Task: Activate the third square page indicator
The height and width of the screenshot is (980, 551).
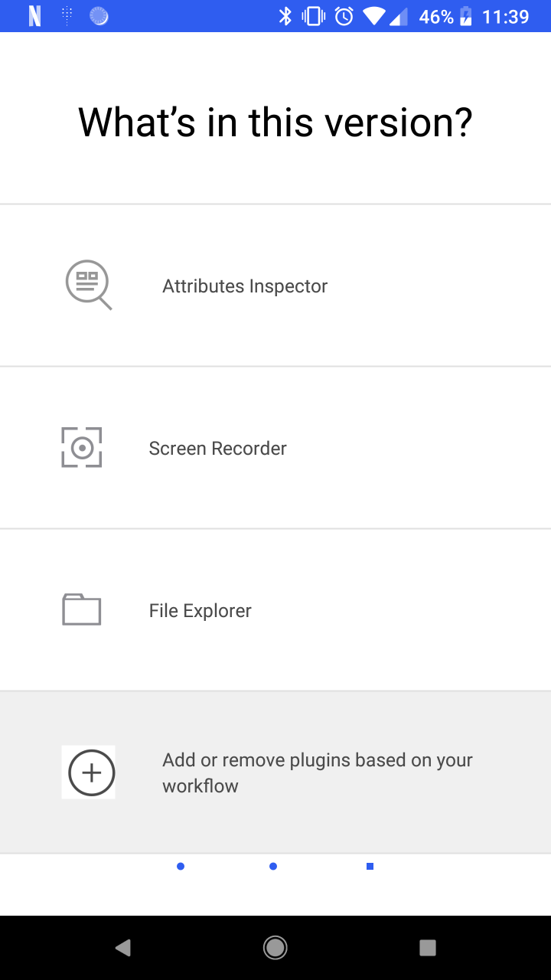Action: (x=369, y=866)
